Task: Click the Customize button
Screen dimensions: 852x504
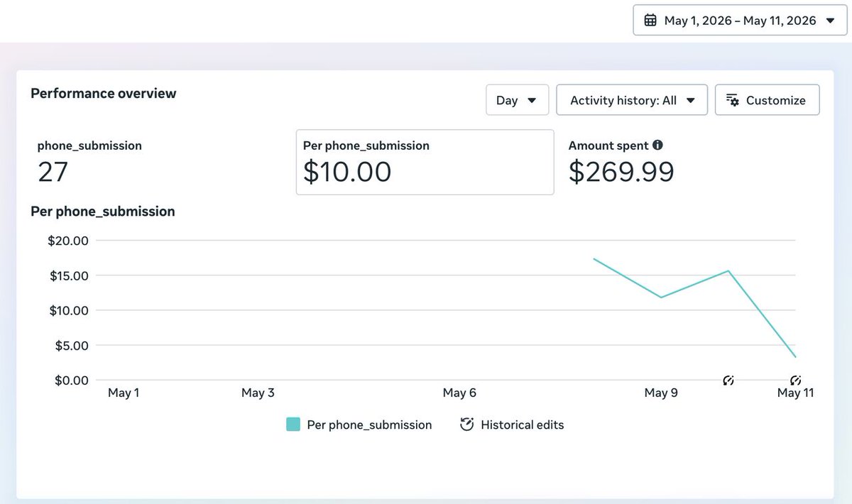Action: click(x=767, y=100)
